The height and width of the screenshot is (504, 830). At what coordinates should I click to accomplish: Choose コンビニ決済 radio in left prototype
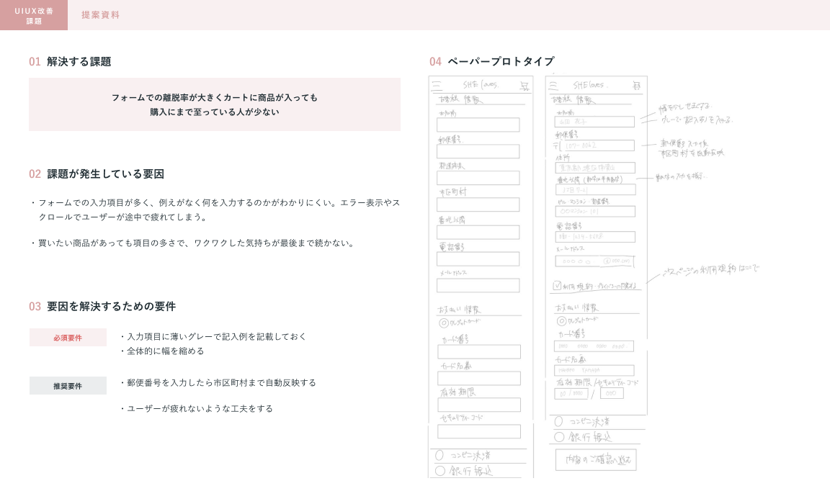point(439,455)
